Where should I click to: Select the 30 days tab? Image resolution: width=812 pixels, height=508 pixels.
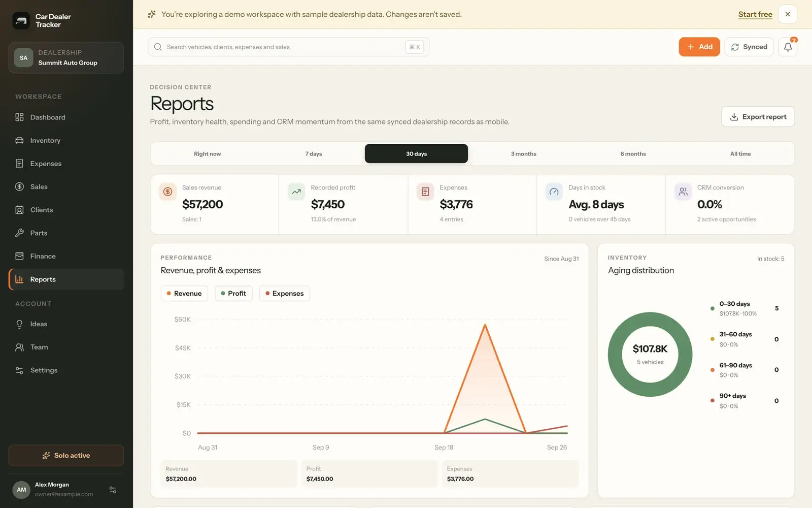(x=416, y=154)
